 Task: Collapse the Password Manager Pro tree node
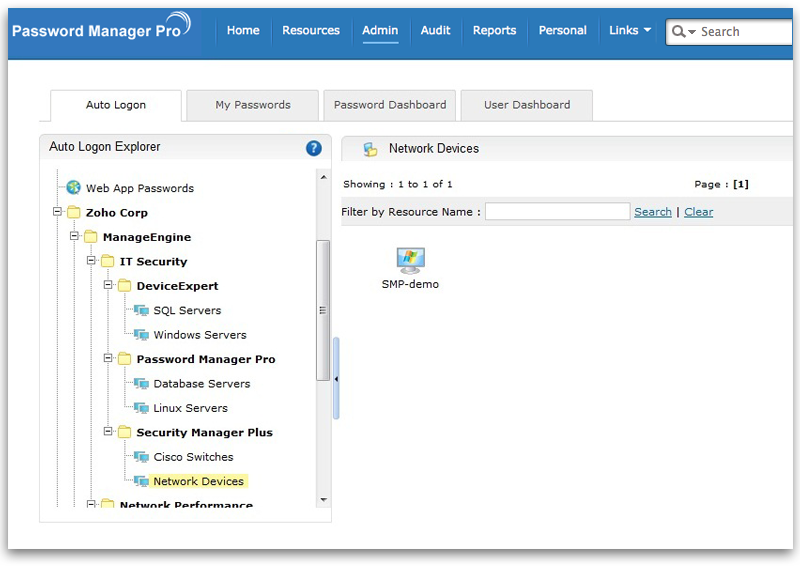tap(108, 358)
